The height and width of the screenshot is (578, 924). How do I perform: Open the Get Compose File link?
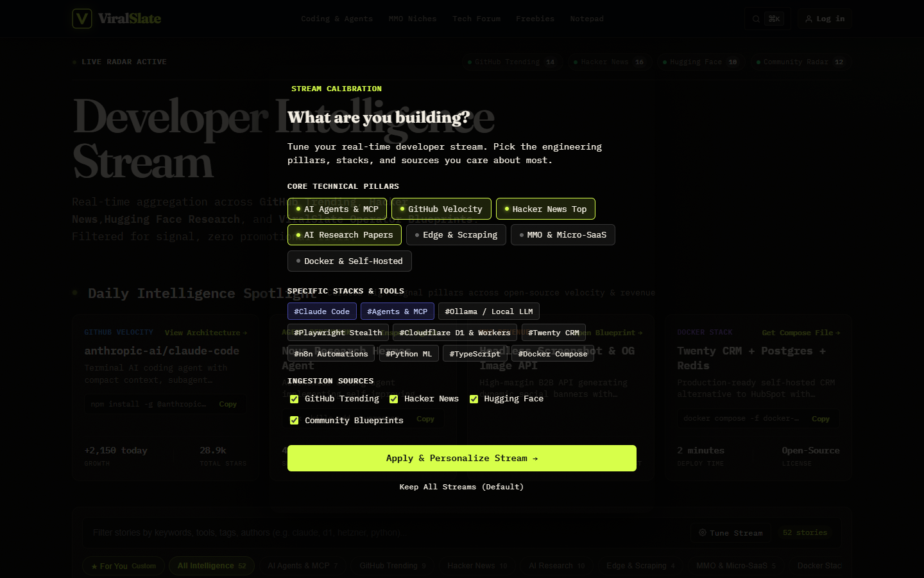click(801, 333)
